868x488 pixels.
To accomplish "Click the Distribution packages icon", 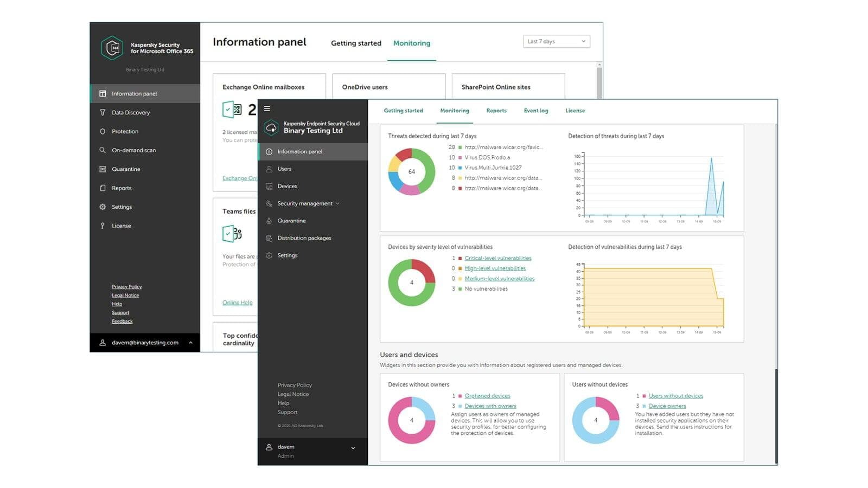I will [269, 239].
